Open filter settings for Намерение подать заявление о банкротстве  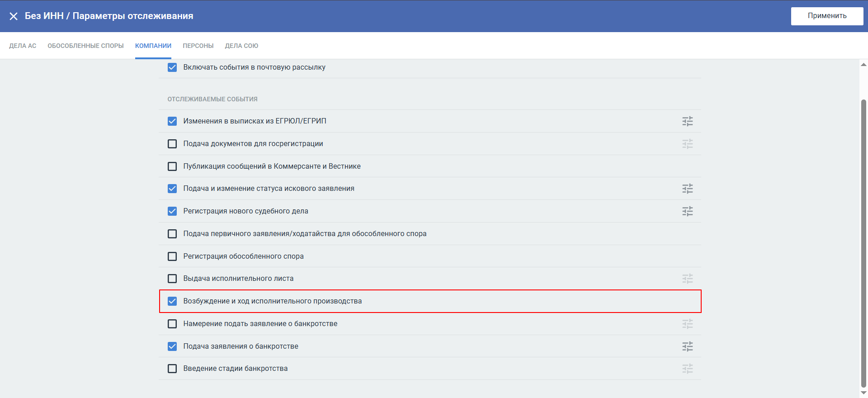click(688, 324)
